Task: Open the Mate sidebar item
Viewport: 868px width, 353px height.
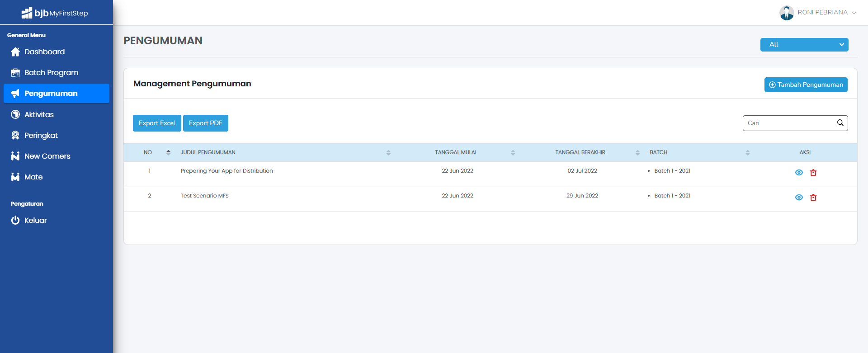Action: coord(57,177)
